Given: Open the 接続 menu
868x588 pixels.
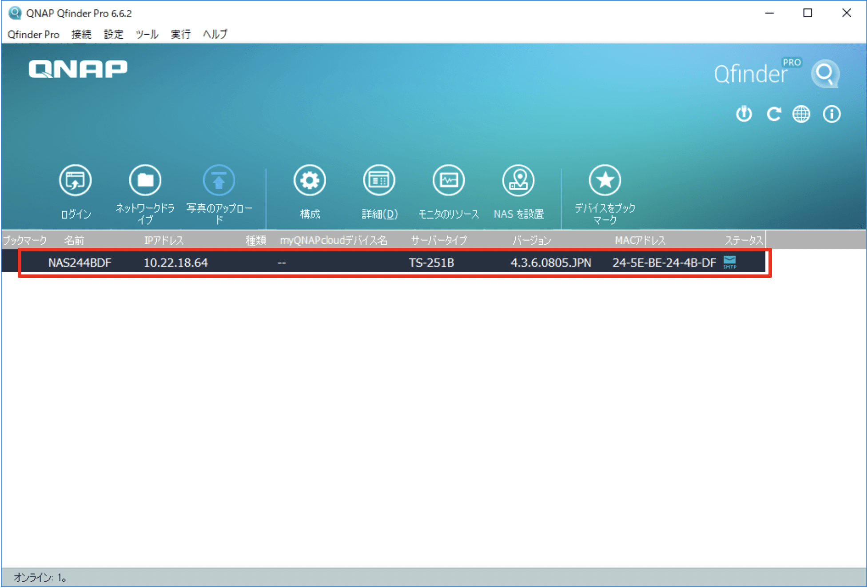Looking at the screenshot, I should [x=81, y=34].
